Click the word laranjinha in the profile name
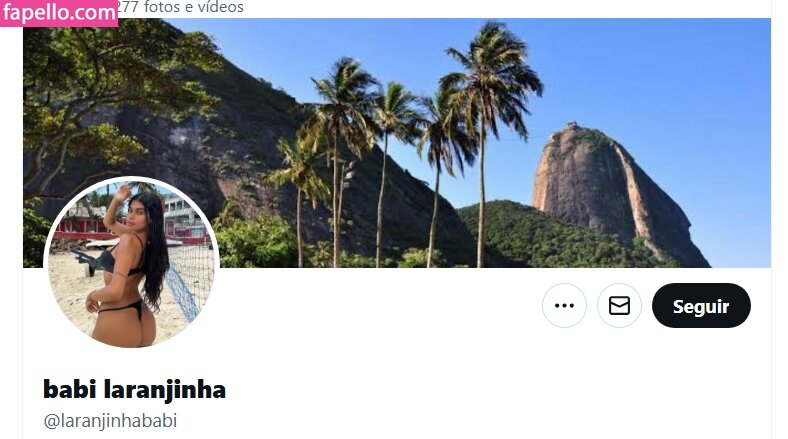This screenshot has width=788, height=439. coord(165,390)
